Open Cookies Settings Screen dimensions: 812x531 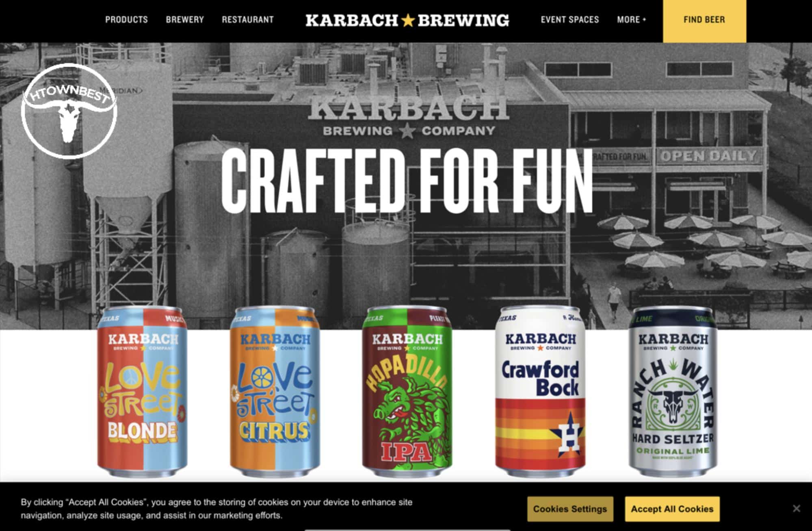point(570,509)
